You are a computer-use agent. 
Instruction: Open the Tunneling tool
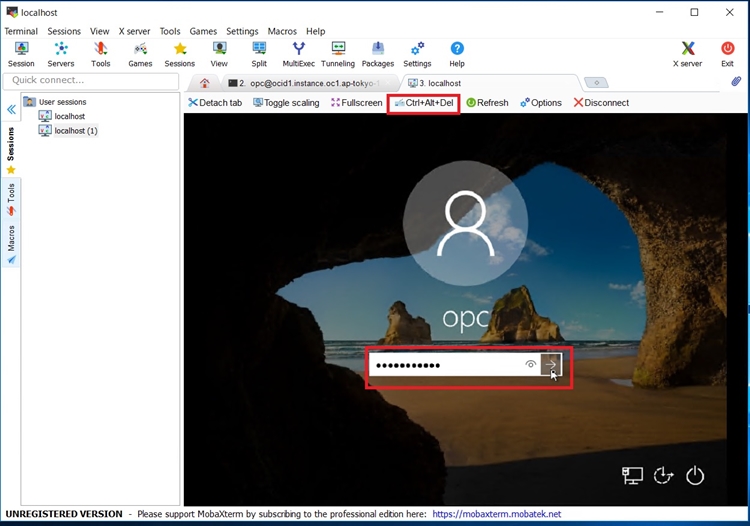pyautogui.click(x=338, y=54)
